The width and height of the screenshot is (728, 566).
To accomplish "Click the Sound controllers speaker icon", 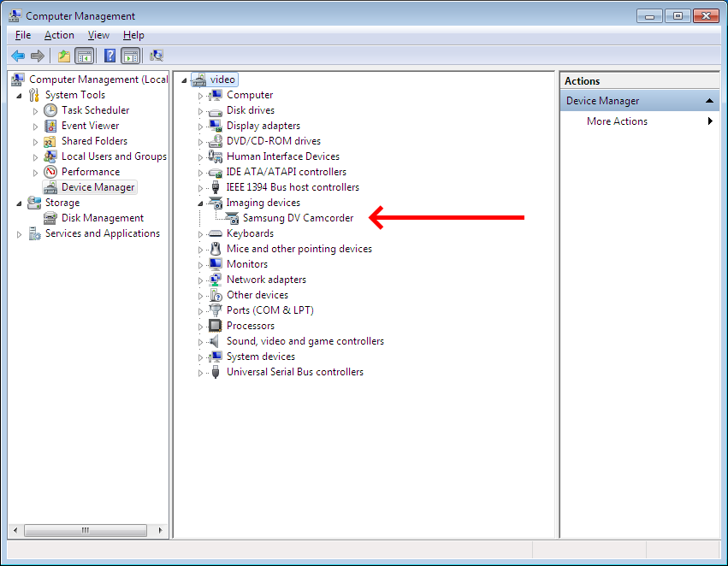I will (x=214, y=341).
